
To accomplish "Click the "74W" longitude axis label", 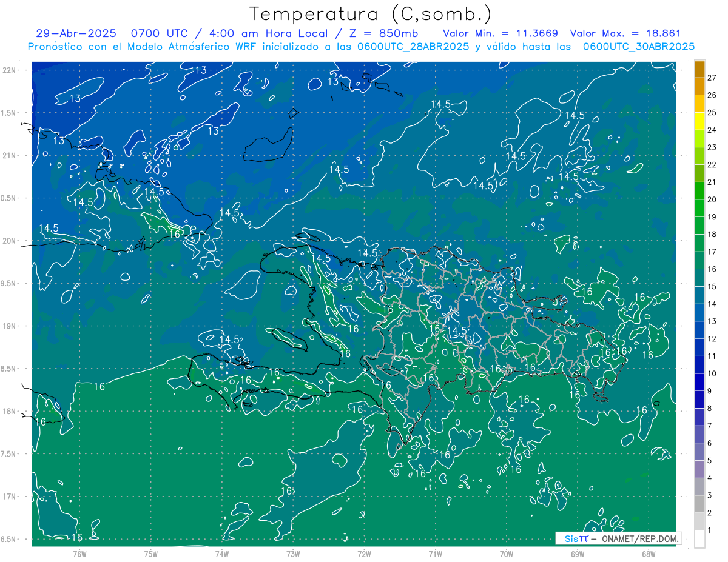I will (222, 554).
